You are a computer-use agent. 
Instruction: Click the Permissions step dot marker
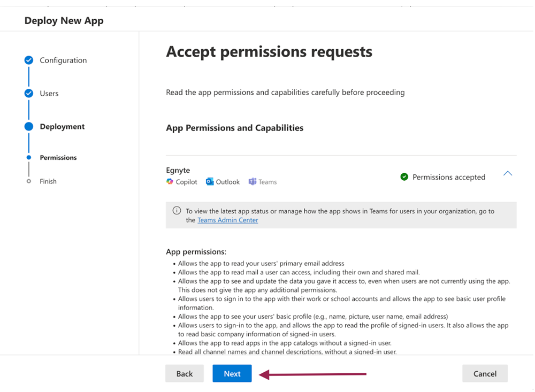[x=29, y=158]
